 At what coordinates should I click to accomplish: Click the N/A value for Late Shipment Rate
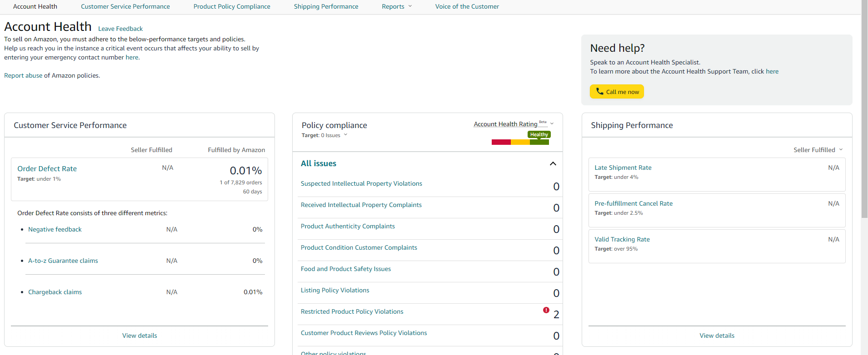point(833,168)
